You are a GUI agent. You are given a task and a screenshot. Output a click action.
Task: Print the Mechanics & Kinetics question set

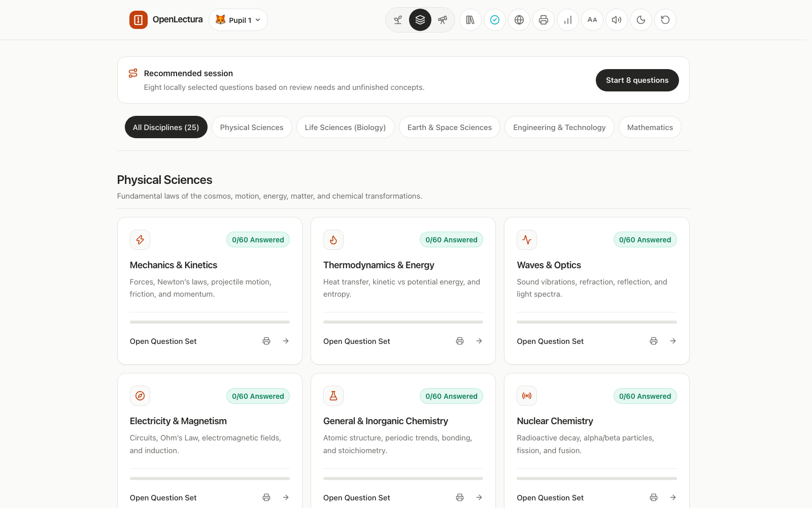tap(266, 341)
